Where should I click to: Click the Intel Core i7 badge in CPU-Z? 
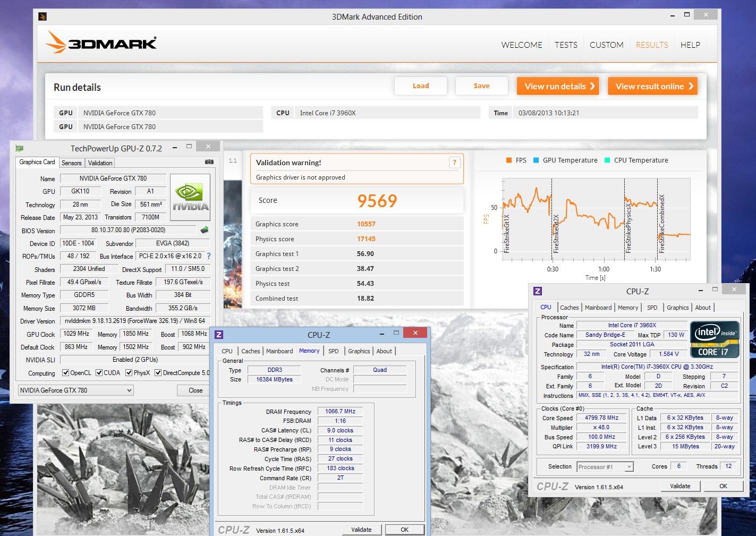coord(715,339)
